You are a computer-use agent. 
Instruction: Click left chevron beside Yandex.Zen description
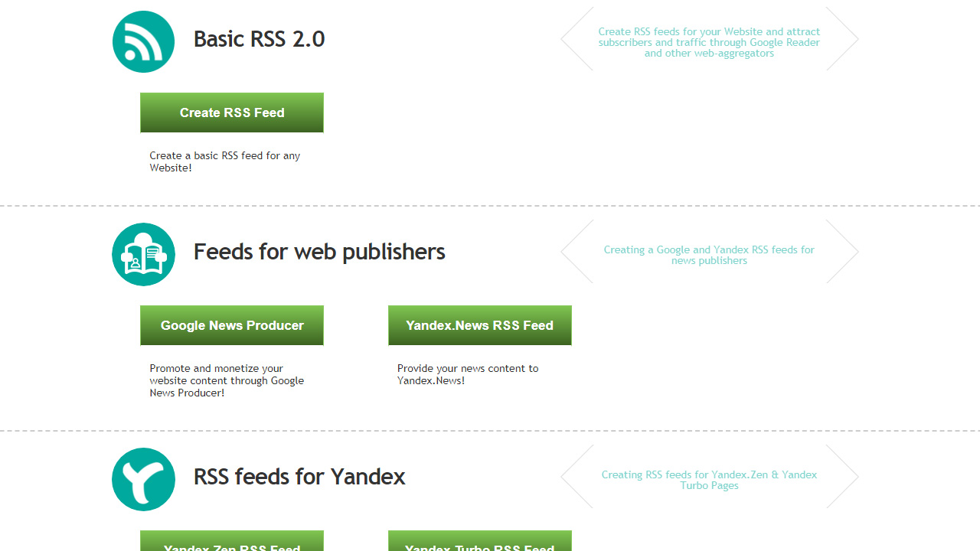(577, 477)
